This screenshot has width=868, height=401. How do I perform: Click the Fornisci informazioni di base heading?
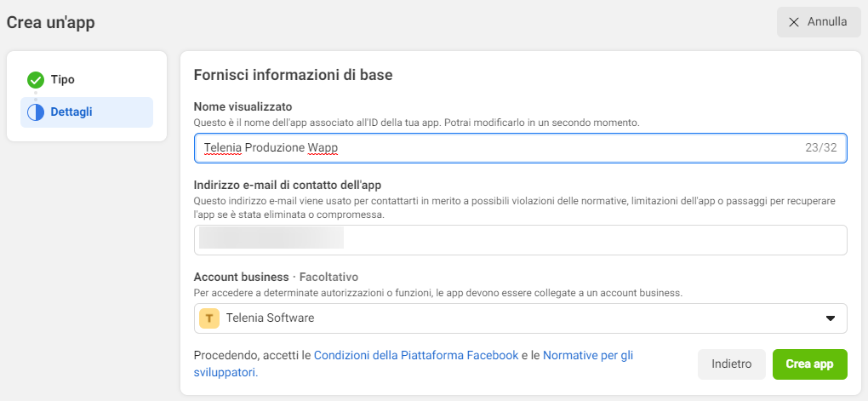[293, 75]
